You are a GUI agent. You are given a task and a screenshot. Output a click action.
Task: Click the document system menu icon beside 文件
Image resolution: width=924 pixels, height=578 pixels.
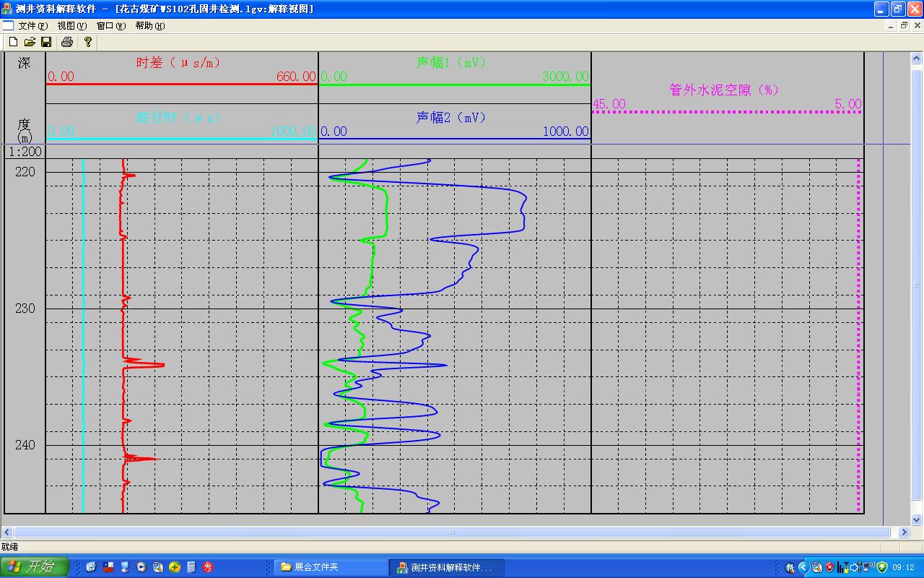(8, 25)
